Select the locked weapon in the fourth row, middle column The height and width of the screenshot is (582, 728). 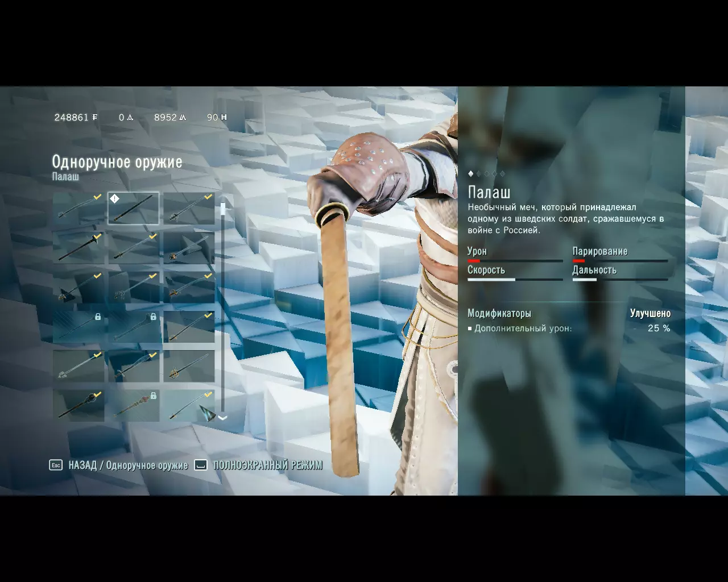pyautogui.click(x=134, y=327)
